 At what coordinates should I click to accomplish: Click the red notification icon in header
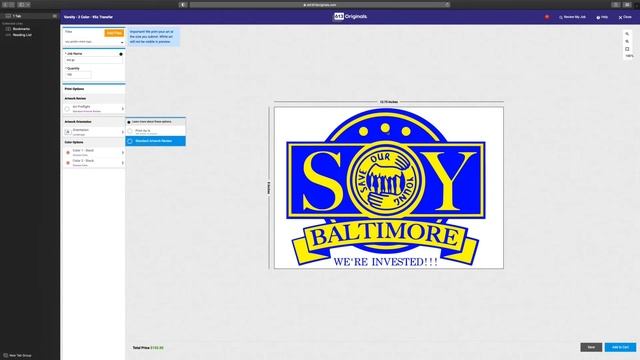pos(547,17)
